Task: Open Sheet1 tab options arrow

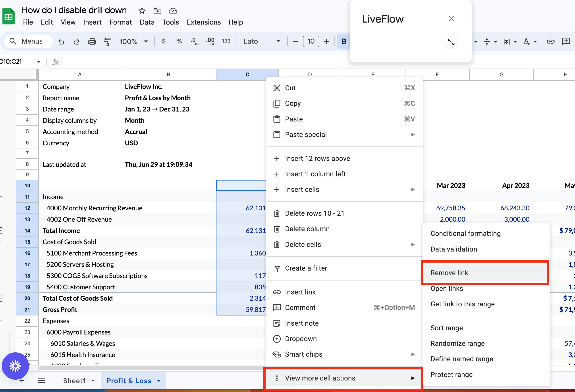Action: [x=93, y=381]
